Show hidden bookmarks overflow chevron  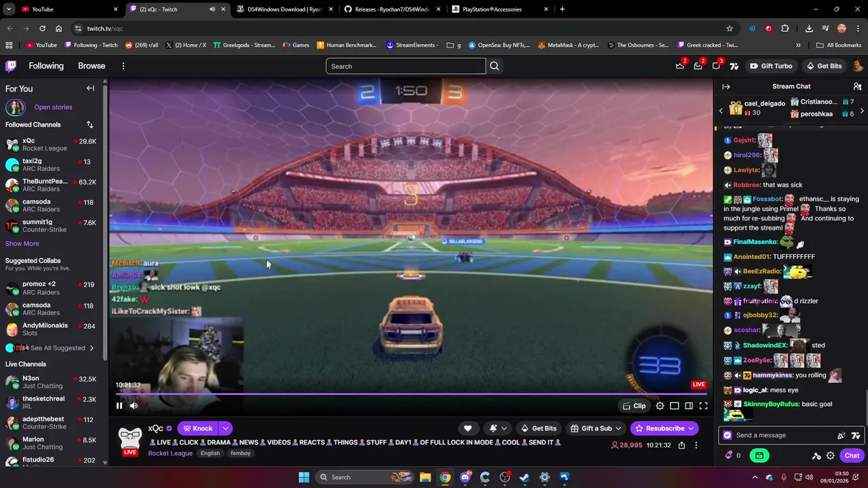coord(798,45)
